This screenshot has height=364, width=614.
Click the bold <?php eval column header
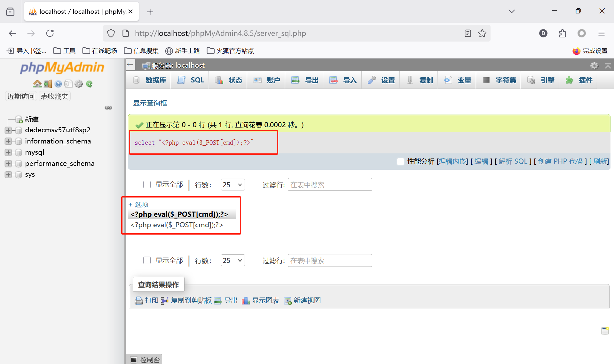click(x=179, y=214)
